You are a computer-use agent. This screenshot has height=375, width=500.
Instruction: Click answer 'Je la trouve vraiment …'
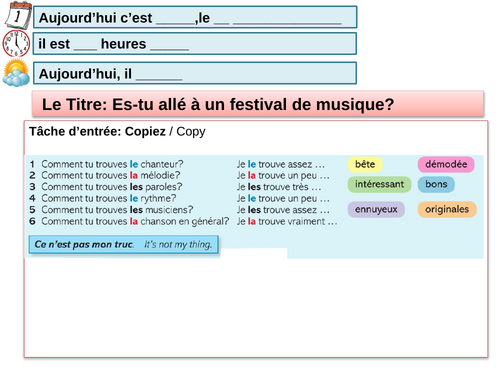[287, 221]
